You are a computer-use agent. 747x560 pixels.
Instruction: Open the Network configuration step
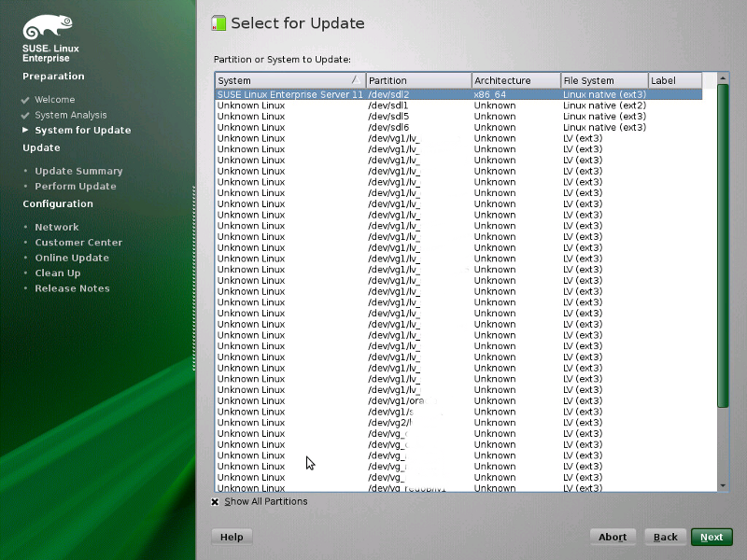57,226
